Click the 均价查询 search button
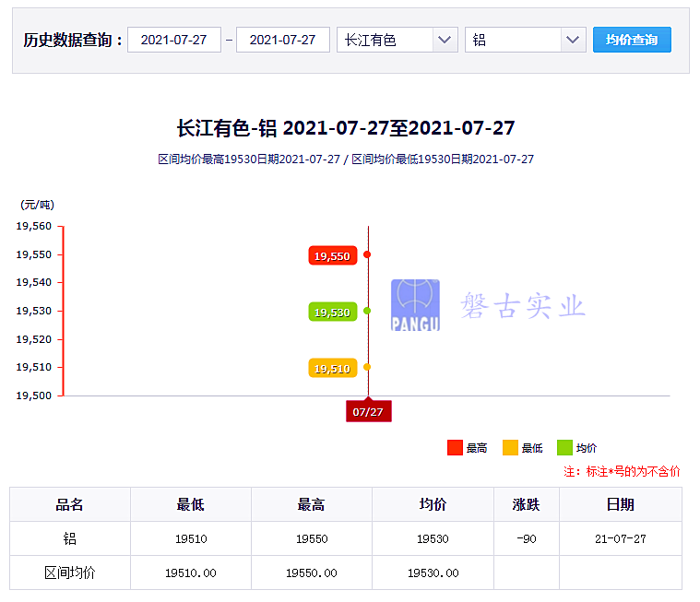 632,40
